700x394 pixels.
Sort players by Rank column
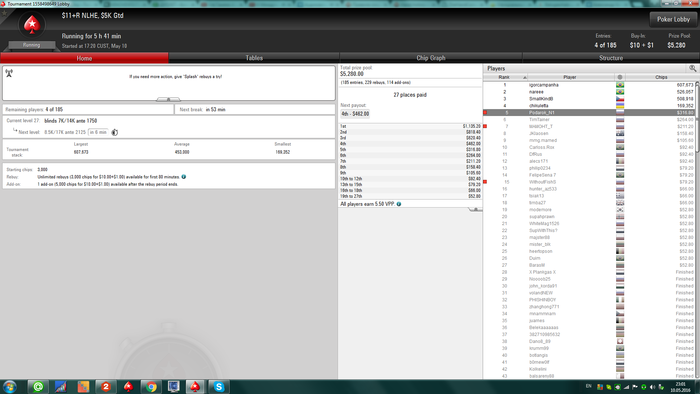click(505, 77)
